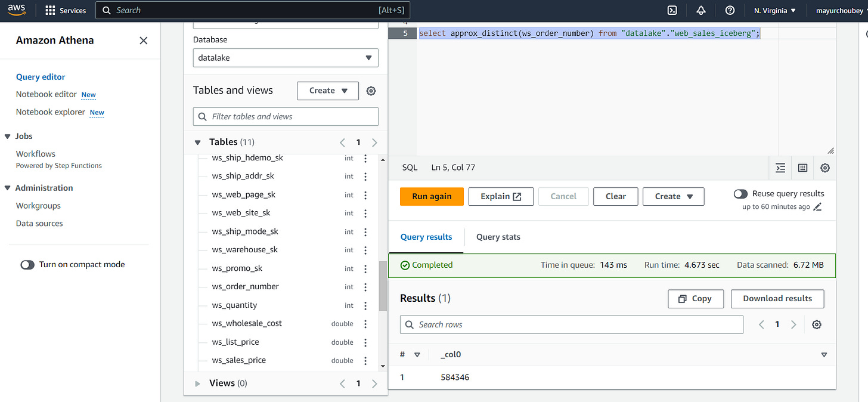Screen dimensions: 868x402
Task: Edit reuse query results time
Action: [817, 207]
